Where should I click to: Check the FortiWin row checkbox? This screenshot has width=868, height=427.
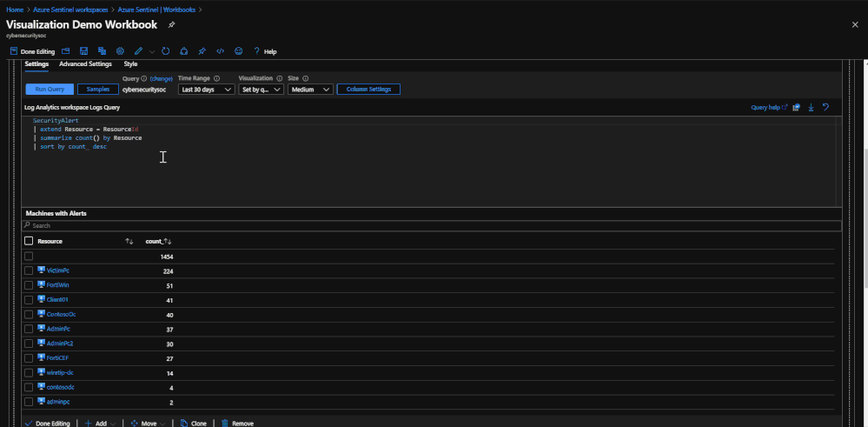29,284
